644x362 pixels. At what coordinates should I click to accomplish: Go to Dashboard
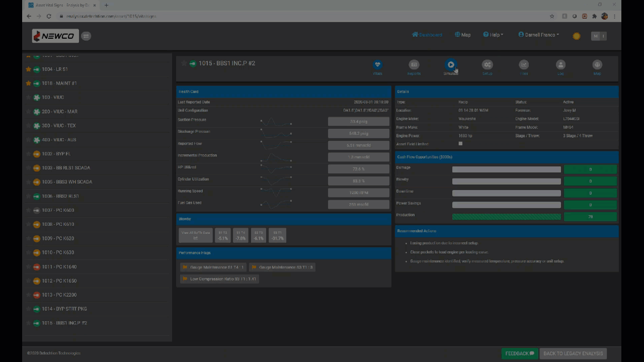coord(427,35)
